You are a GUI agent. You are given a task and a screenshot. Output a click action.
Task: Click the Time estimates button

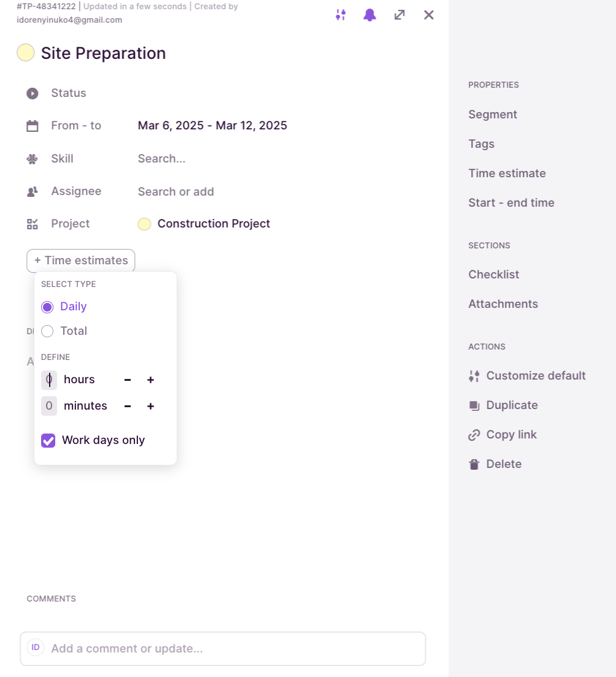click(x=80, y=261)
